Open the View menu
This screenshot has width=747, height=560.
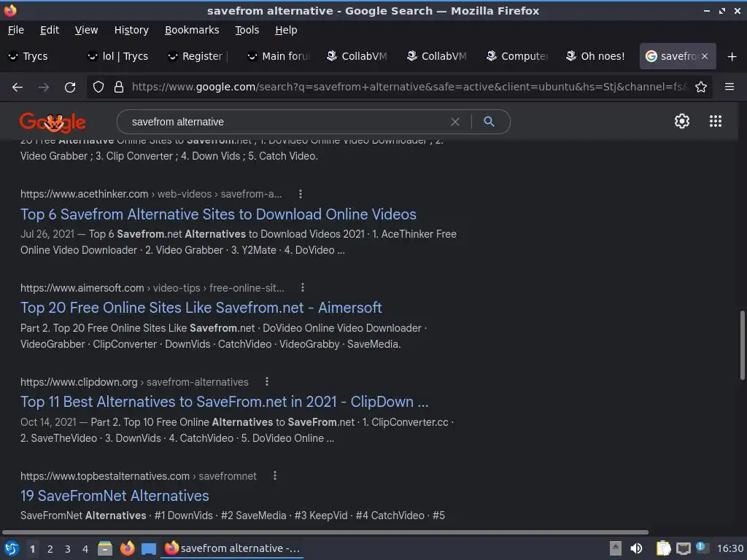click(86, 30)
